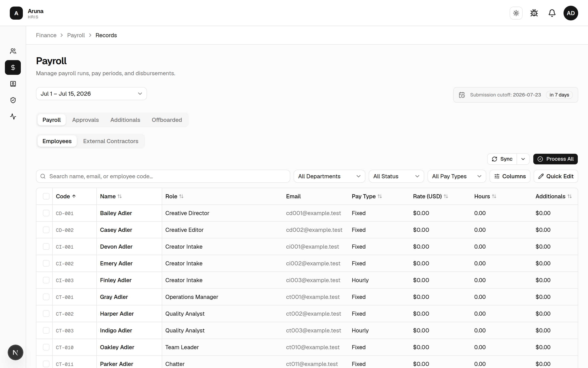Toggle light theme sun icon
Viewport: 588px width, 368px height.
click(x=516, y=13)
